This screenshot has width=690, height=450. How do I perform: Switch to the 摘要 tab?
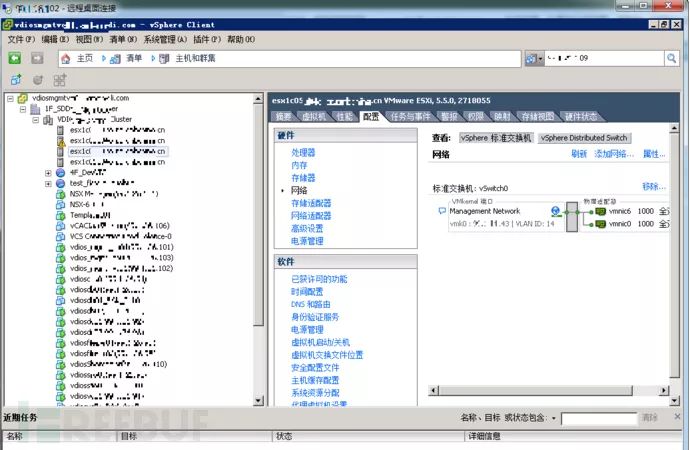pyautogui.click(x=283, y=117)
